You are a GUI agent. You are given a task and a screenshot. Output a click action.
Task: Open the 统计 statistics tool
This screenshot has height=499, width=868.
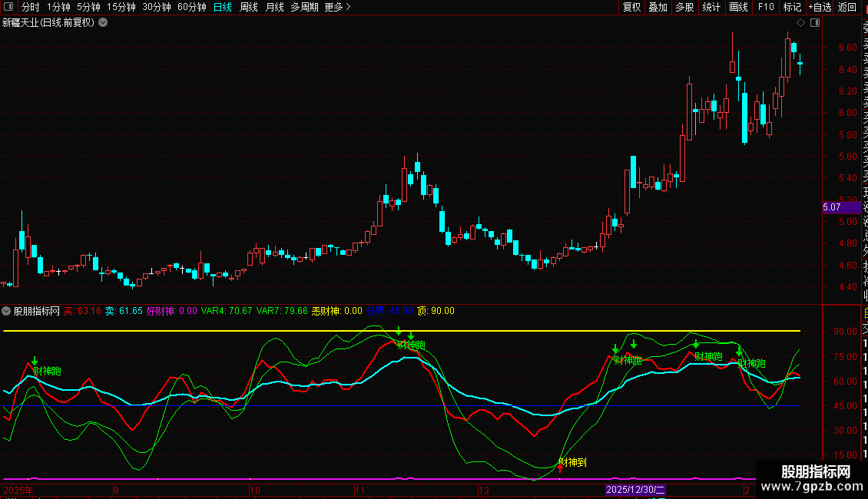tap(711, 7)
